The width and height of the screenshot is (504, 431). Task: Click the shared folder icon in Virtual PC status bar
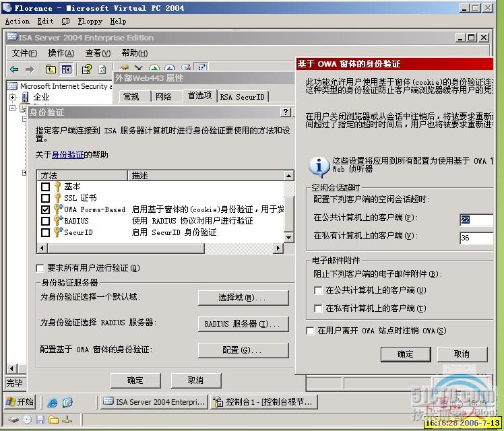click(53, 420)
